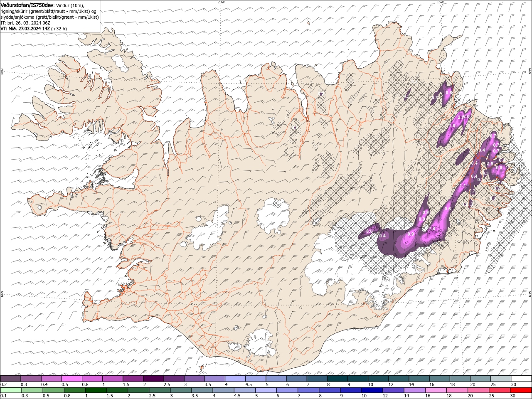This screenshot has width=532, height=399.
Task: Pick the lower-row rain swatch labeled 3
Action: (x=181, y=390)
